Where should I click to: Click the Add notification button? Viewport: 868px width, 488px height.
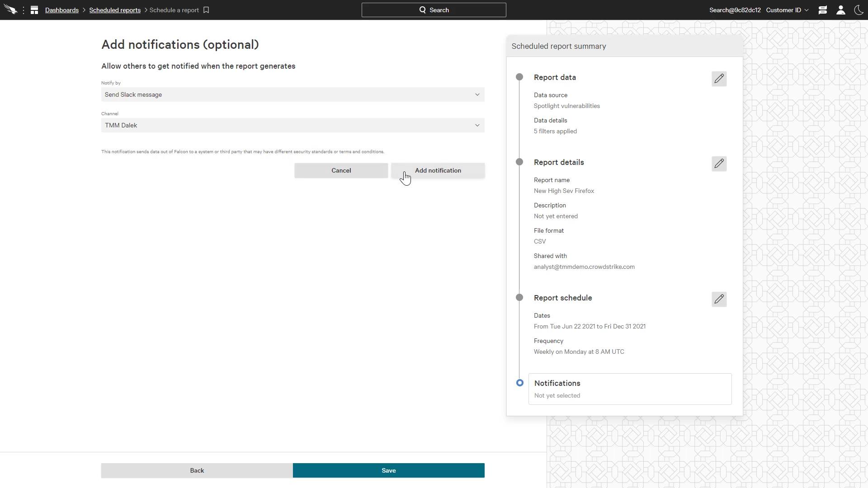click(x=438, y=170)
